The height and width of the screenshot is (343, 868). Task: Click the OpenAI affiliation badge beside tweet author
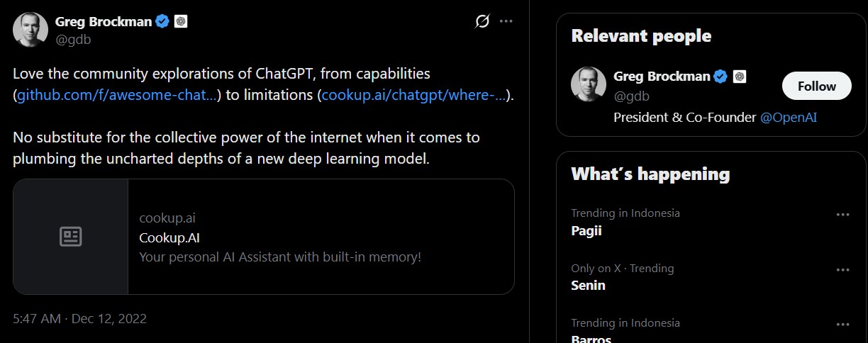coord(181,21)
